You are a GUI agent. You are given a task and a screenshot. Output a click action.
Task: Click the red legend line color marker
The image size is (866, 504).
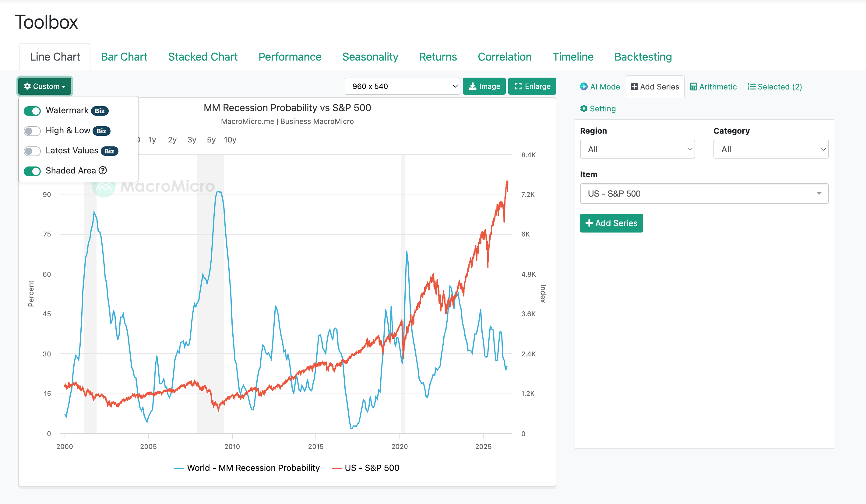tap(337, 468)
